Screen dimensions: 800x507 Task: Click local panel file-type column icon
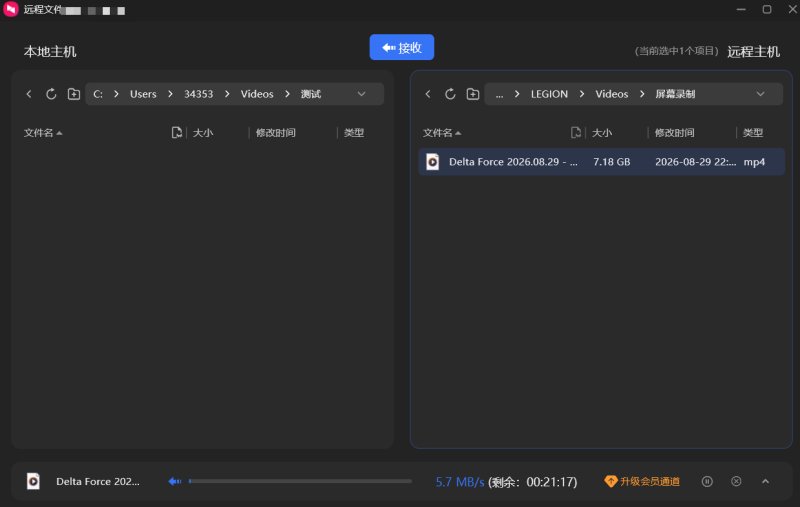(177, 133)
